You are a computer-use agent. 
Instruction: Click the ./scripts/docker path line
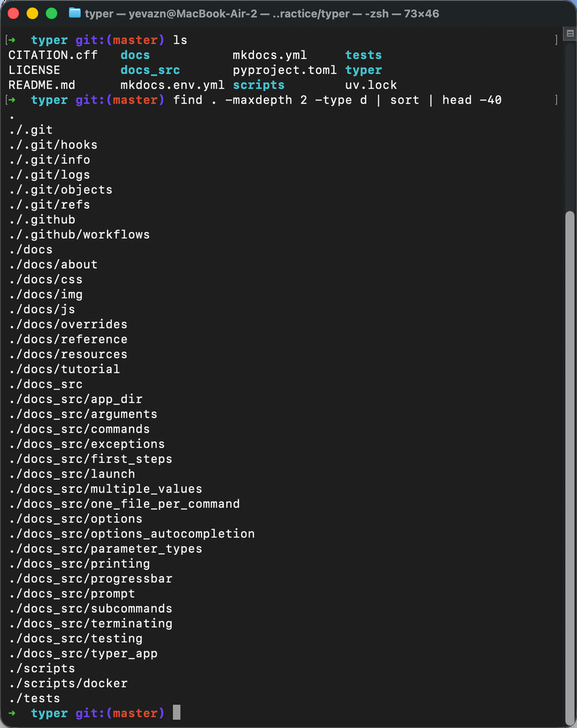coord(68,683)
